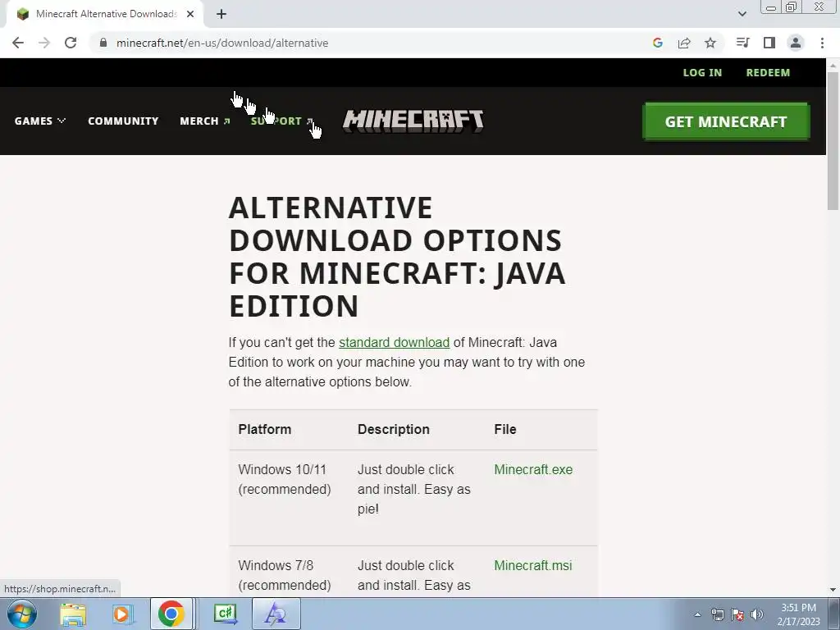The width and height of the screenshot is (840, 630).
Task: Click REDEEM link
Action: click(x=768, y=73)
